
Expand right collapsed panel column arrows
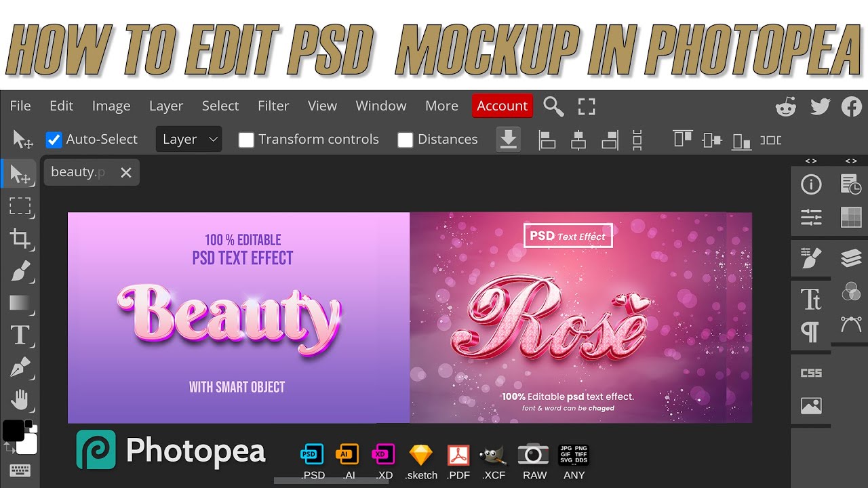tap(850, 161)
